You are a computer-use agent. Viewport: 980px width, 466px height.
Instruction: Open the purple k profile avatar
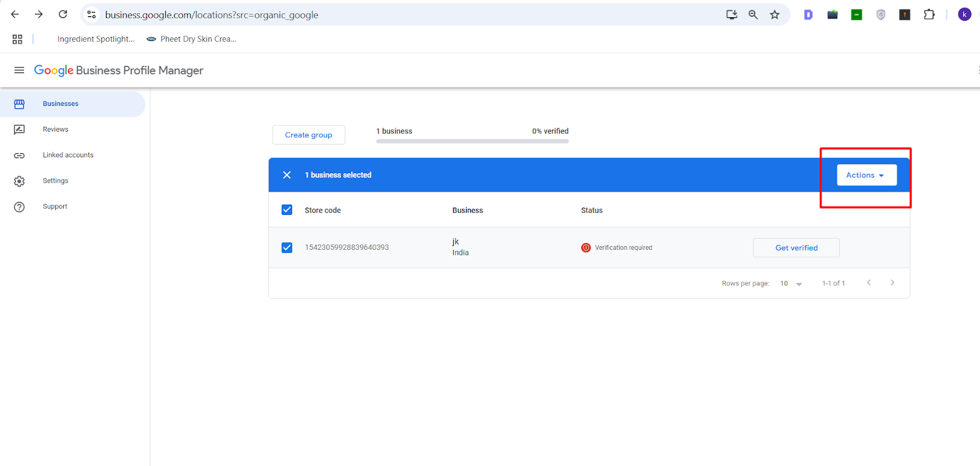point(965,15)
